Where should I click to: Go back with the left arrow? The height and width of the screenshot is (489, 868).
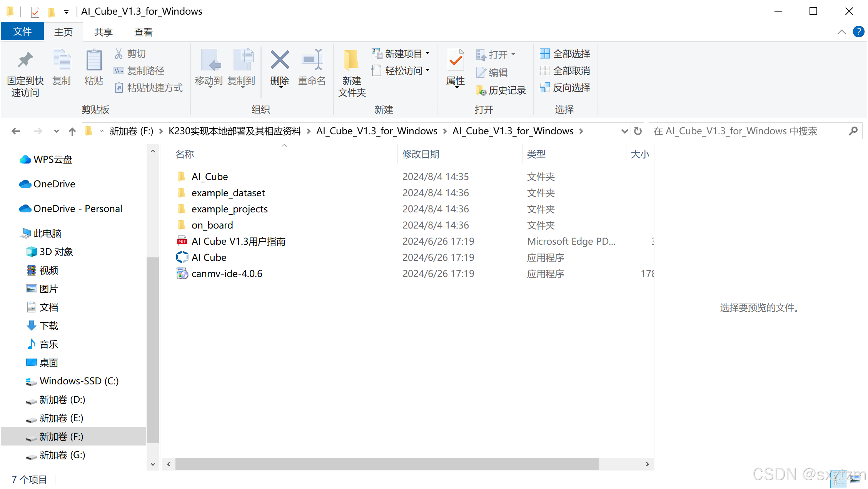[x=16, y=131]
